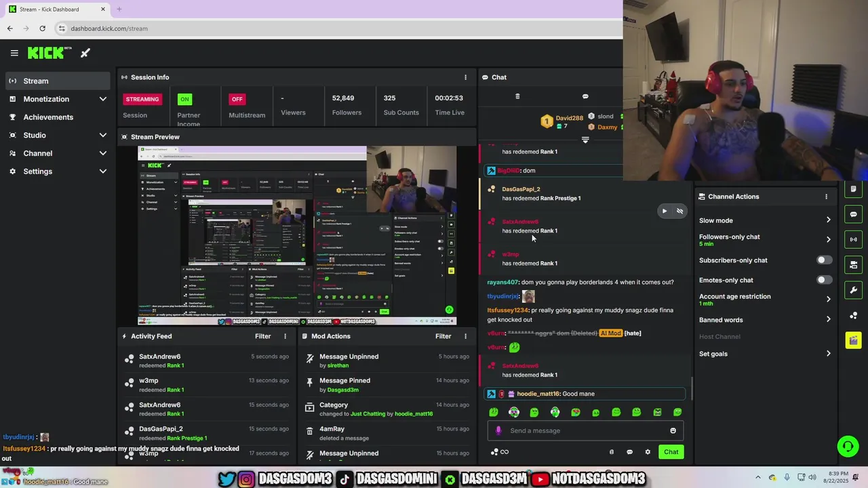Click the channel points infinity indicator
The height and width of the screenshot is (488, 868).
click(x=499, y=452)
